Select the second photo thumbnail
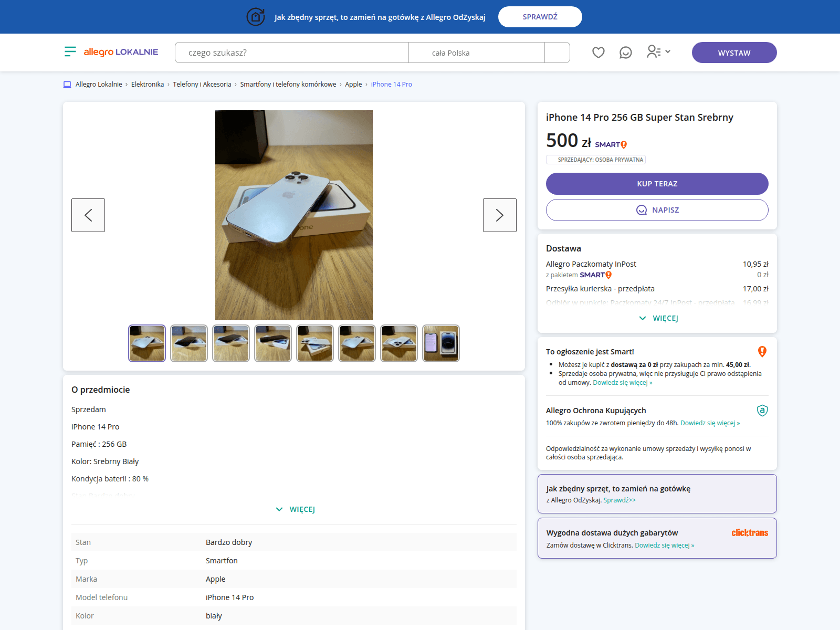 (x=189, y=343)
